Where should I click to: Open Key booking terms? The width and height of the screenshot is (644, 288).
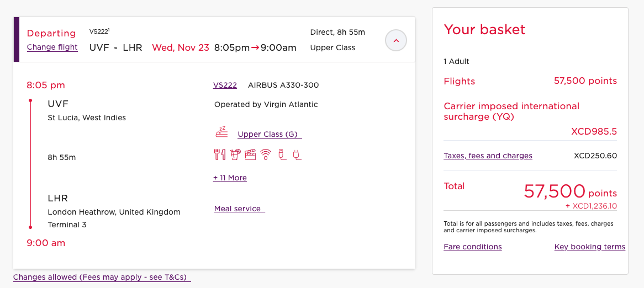590,247
